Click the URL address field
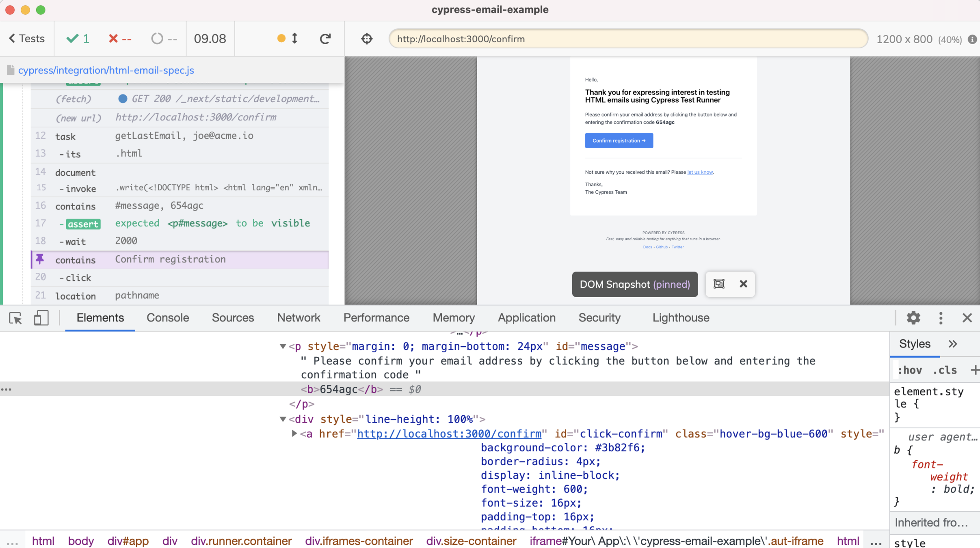 628,39
